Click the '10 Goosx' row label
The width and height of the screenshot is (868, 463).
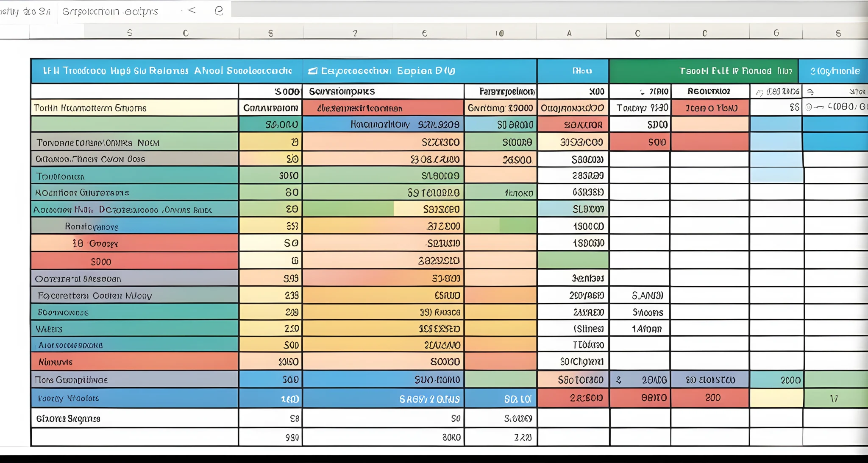[134, 243]
